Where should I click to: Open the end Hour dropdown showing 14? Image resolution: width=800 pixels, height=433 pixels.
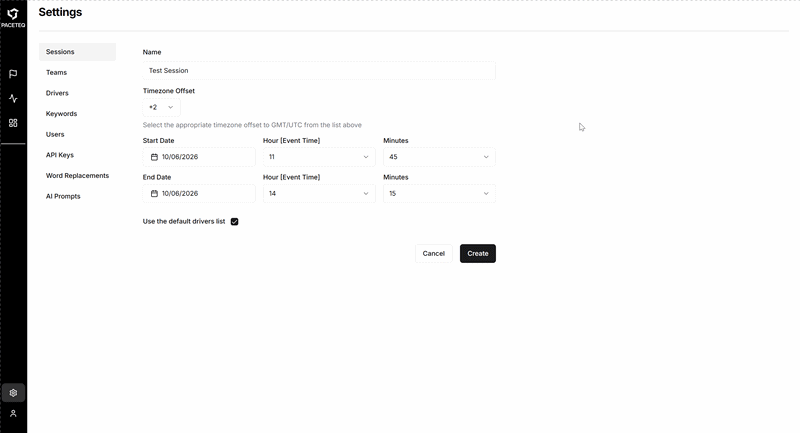[319, 194]
